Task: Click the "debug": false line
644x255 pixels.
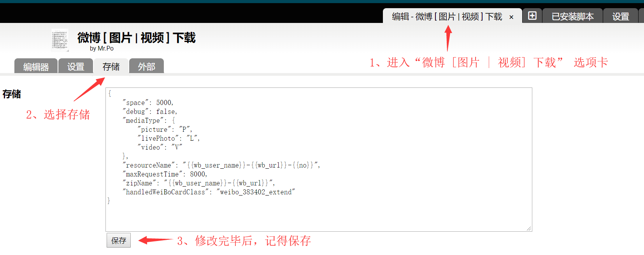Action: (x=150, y=112)
